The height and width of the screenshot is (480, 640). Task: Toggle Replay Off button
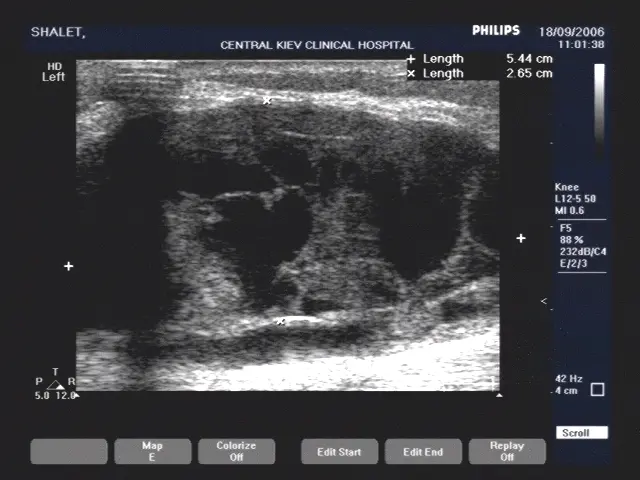coord(507,452)
